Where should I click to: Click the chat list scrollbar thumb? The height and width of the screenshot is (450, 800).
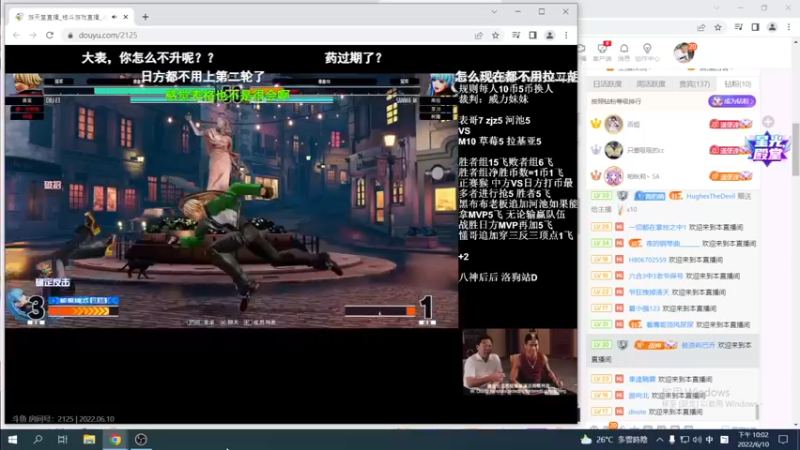[757, 411]
